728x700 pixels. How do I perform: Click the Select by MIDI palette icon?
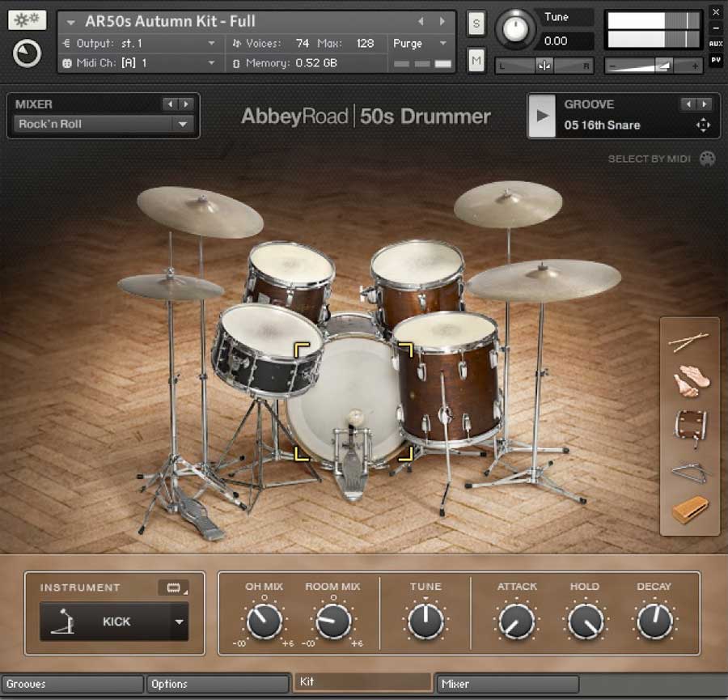point(707,159)
